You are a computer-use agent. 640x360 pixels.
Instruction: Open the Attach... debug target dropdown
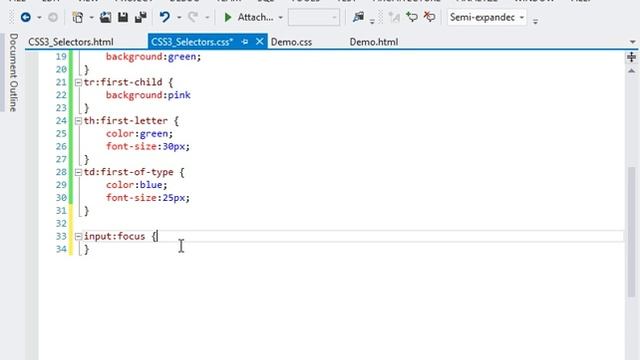(x=280, y=18)
